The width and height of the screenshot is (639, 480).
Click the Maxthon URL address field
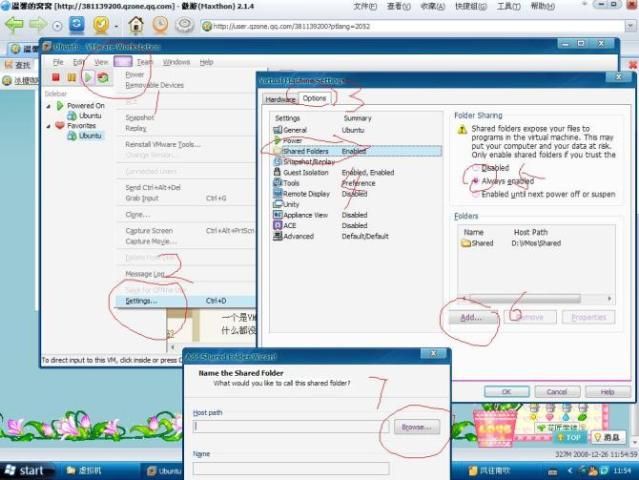[x=414, y=26]
